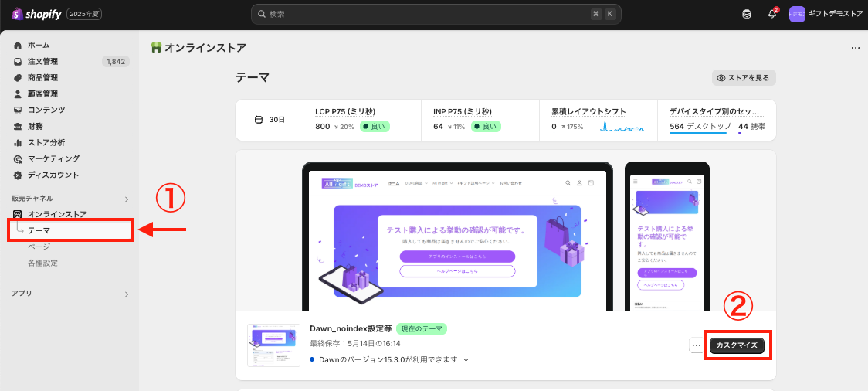Click the ストアを見る button
This screenshot has width=868, height=391.
coord(744,78)
